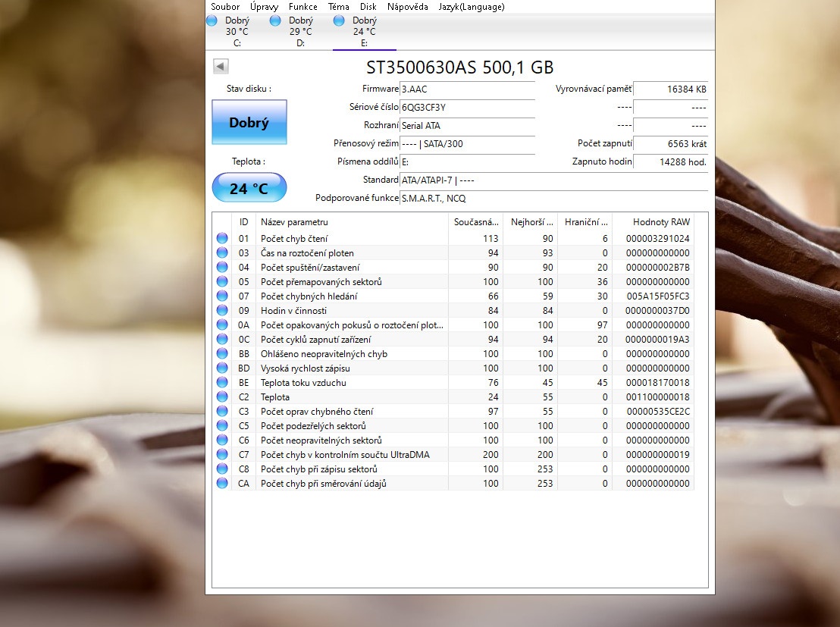Click RAW value 000003291024
Image resolution: width=840 pixels, height=627 pixels.
click(657, 239)
